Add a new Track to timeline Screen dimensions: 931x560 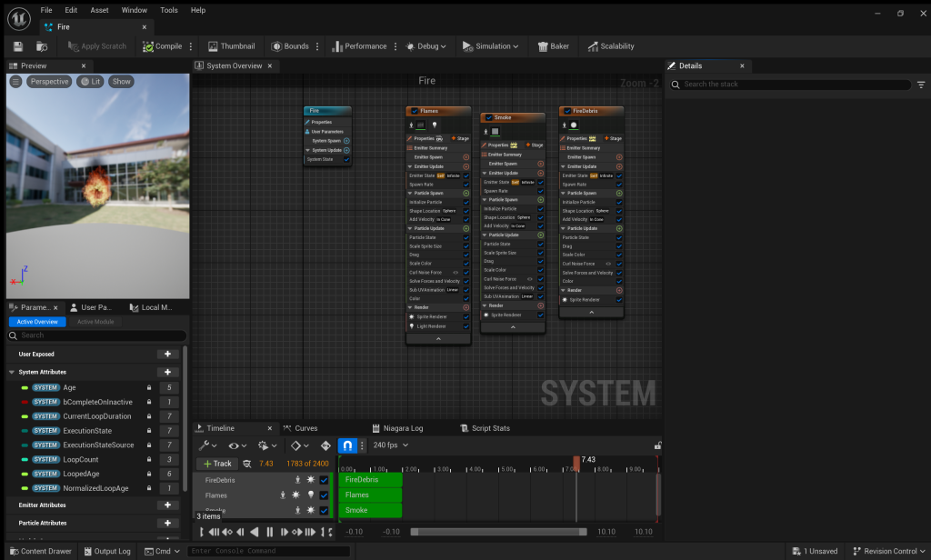click(x=217, y=464)
